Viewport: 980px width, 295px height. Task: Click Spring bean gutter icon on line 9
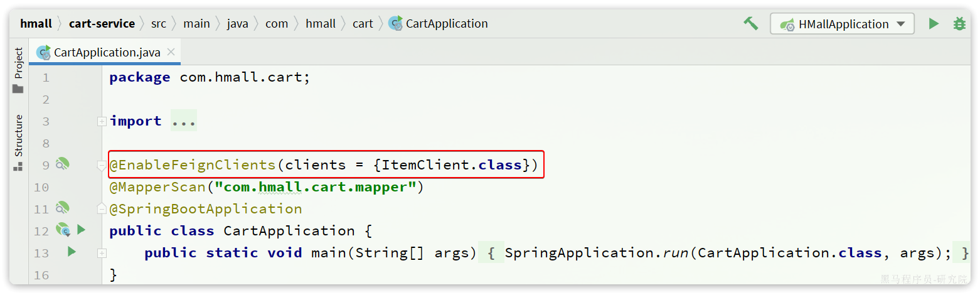(62, 164)
